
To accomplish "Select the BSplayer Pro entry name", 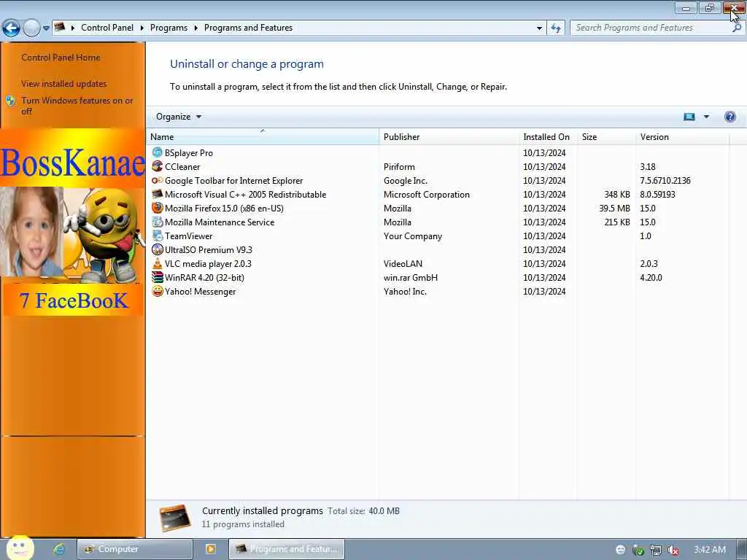I will click(x=189, y=153).
